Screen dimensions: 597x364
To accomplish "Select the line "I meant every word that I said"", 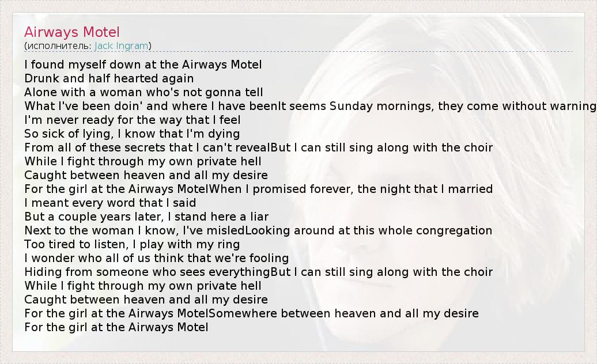I will (x=110, y=203).
